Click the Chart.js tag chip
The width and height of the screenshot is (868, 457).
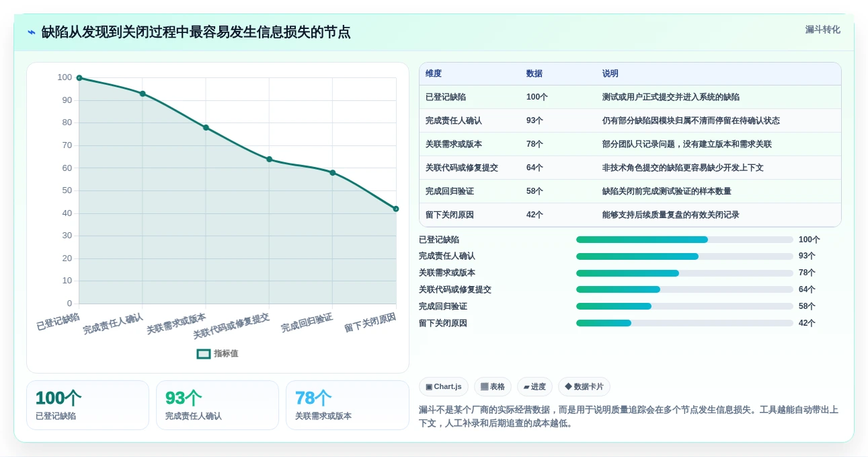pyautogui.click(x=444, y=386)
